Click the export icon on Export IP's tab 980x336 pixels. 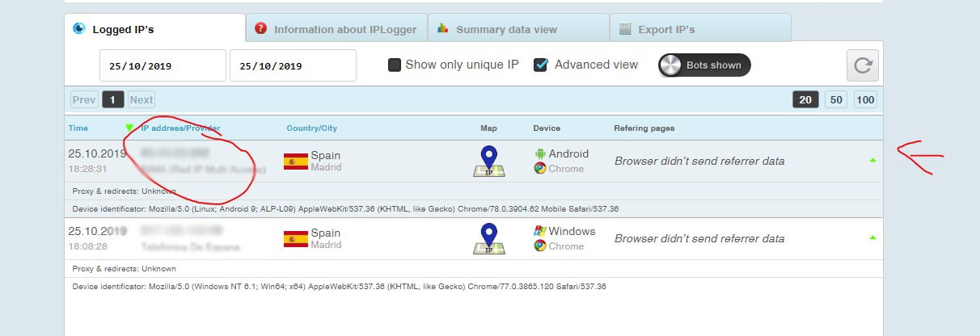624,28
